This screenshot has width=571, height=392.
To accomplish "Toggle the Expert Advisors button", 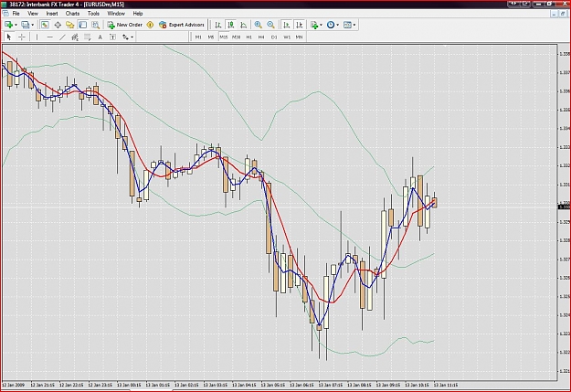I will pyautogui.click(x=182, y=25).
